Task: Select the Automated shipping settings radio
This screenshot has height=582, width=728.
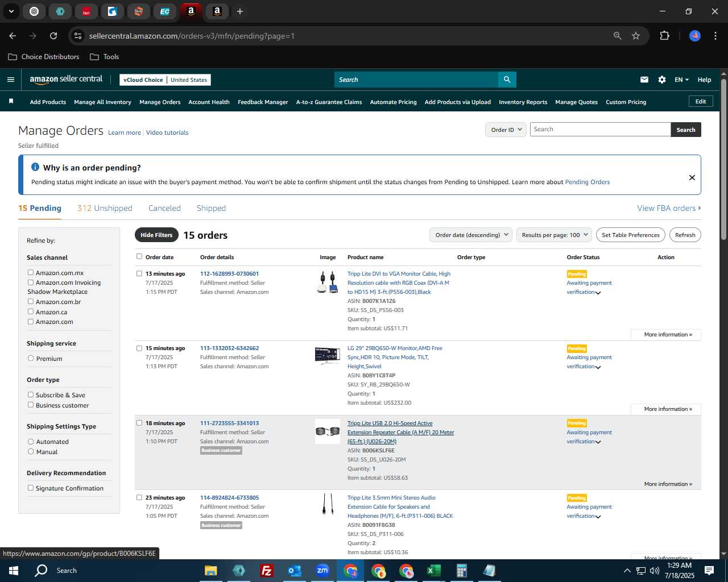Action: tap(31, 441)
